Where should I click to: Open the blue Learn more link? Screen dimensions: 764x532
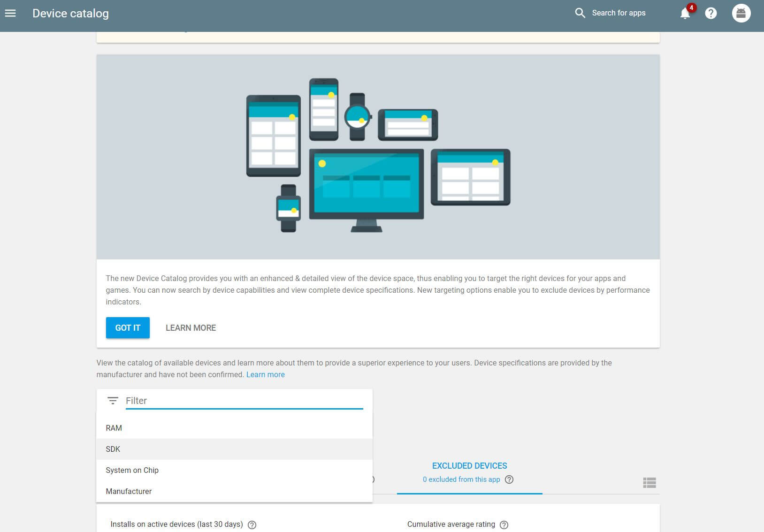[x=266, y=374]
